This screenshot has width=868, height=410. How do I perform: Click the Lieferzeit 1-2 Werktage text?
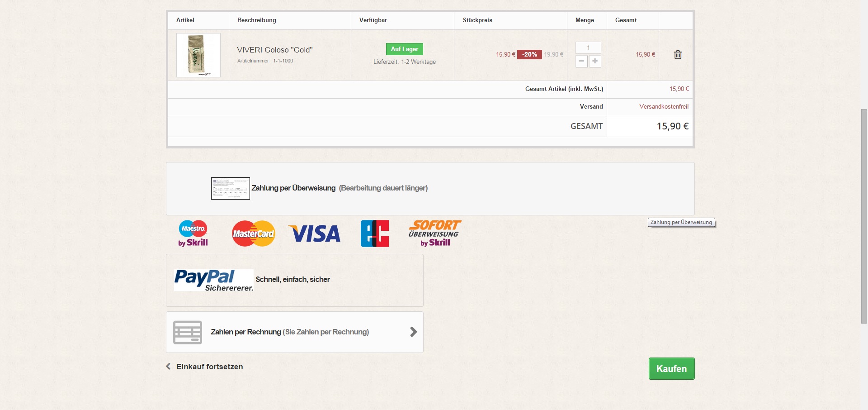(405, 62)
